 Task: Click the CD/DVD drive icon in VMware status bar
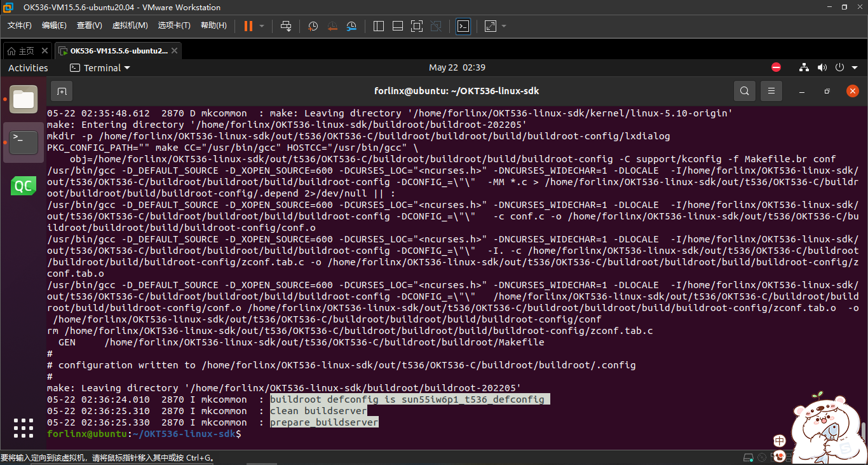pyautogui.click(x=763, y=458)
